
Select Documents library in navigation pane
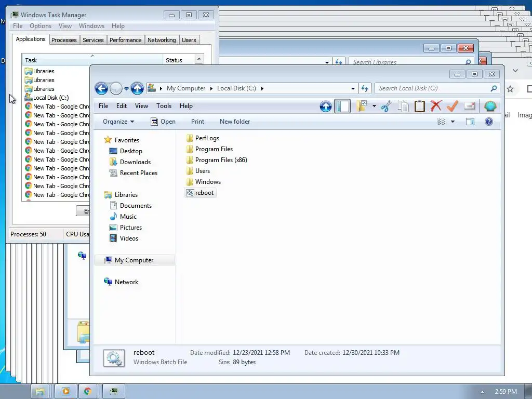(130, 206)
